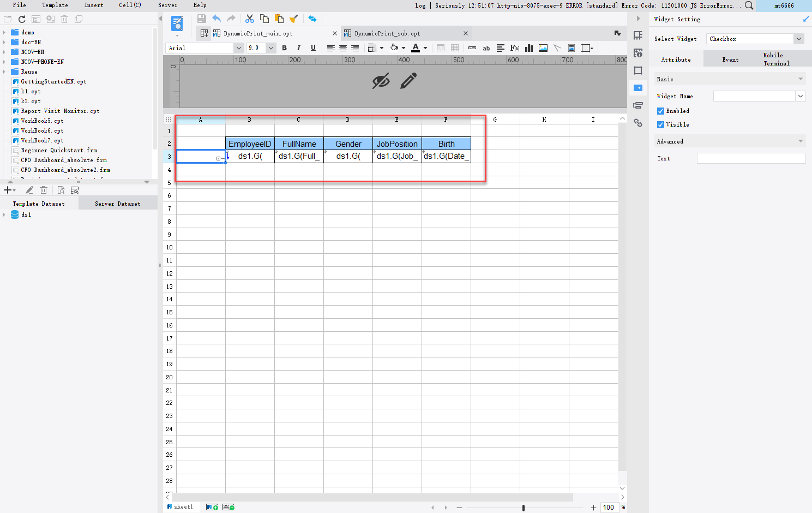Preview the dataset with the magnifier-page icon
This screenshot has height=513, width=812.
point(61,190)
